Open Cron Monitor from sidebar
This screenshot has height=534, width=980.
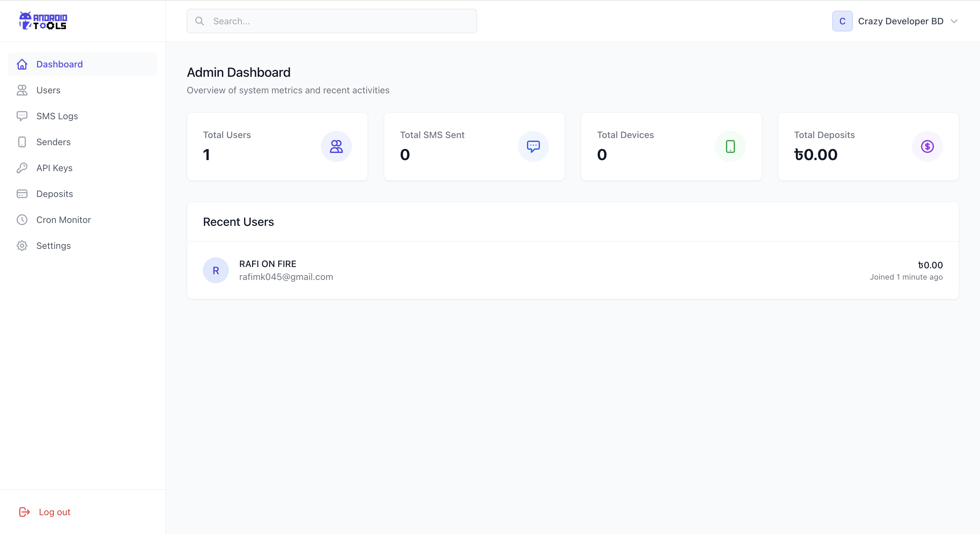point(83,220)
